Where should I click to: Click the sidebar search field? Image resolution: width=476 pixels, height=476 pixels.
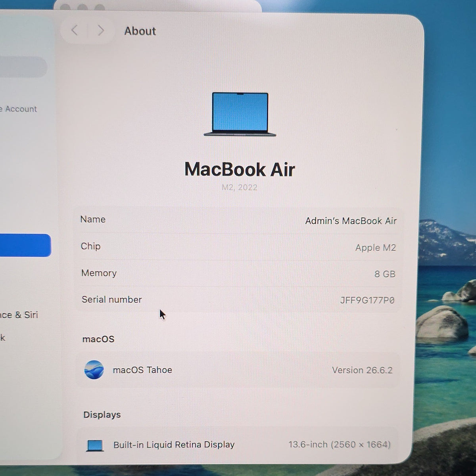tap(23, 67)
